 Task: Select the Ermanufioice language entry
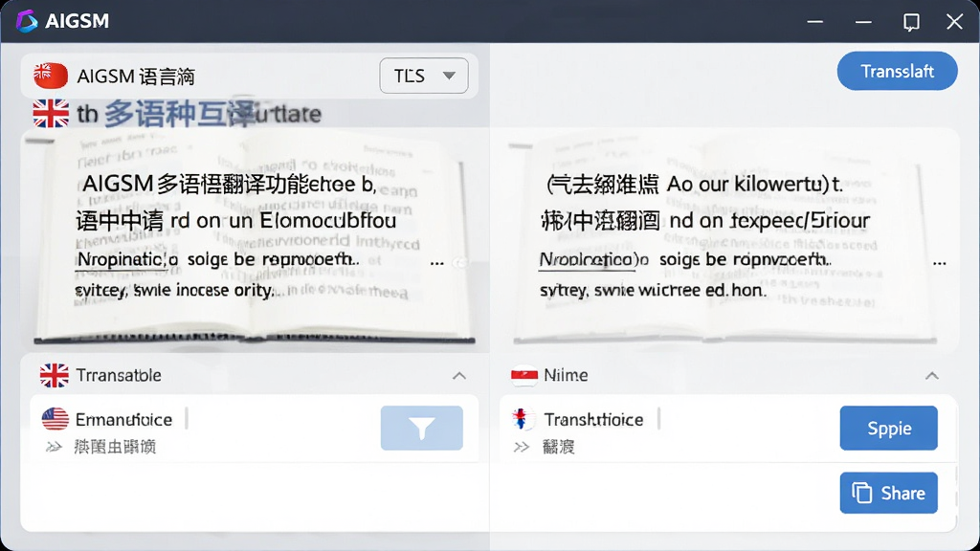click(x=123, y=419)
